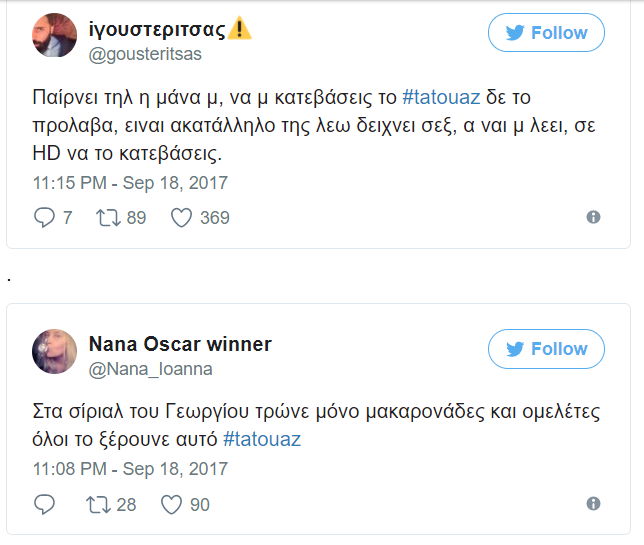Follow Nana Oscar winner
Viewport: 644px width, 545px height.
[x=546, y=349]
